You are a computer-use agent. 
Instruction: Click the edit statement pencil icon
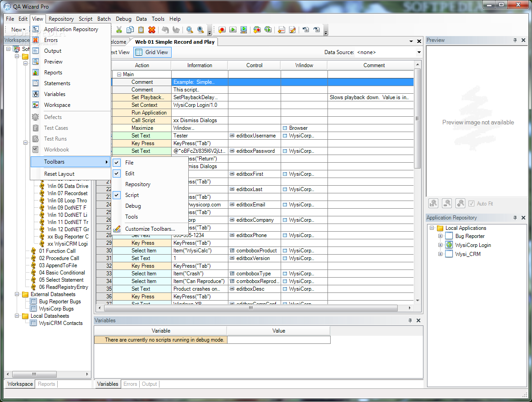(x=292, y=30)
